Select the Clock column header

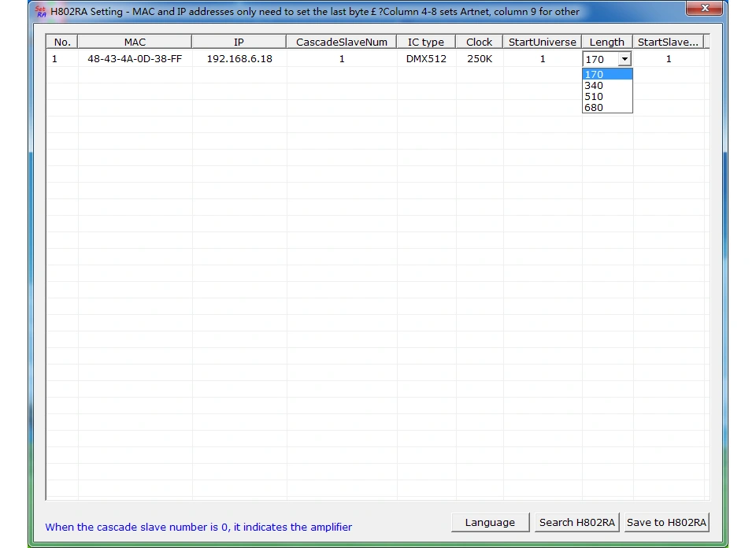[479, 42]
